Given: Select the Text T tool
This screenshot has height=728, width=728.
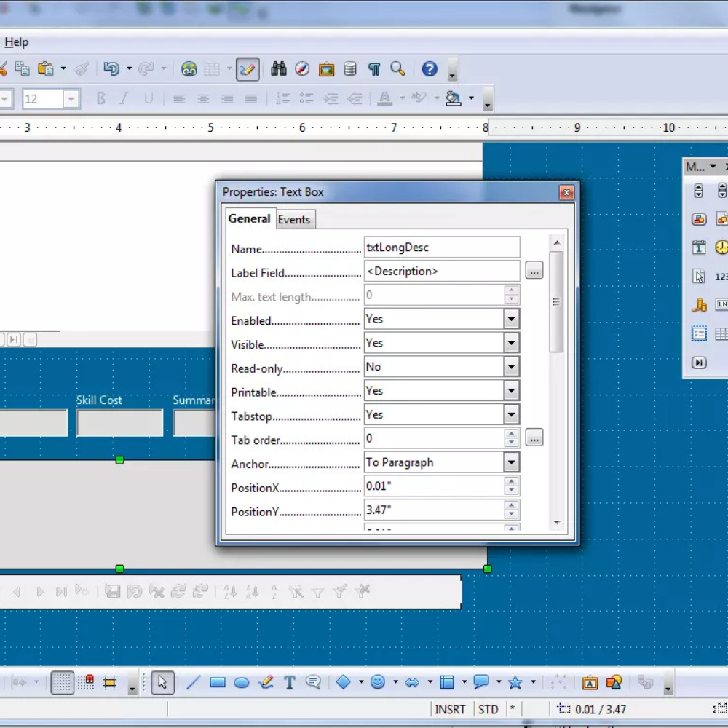Looking at the screenshot, I should (x=290, y=683).
